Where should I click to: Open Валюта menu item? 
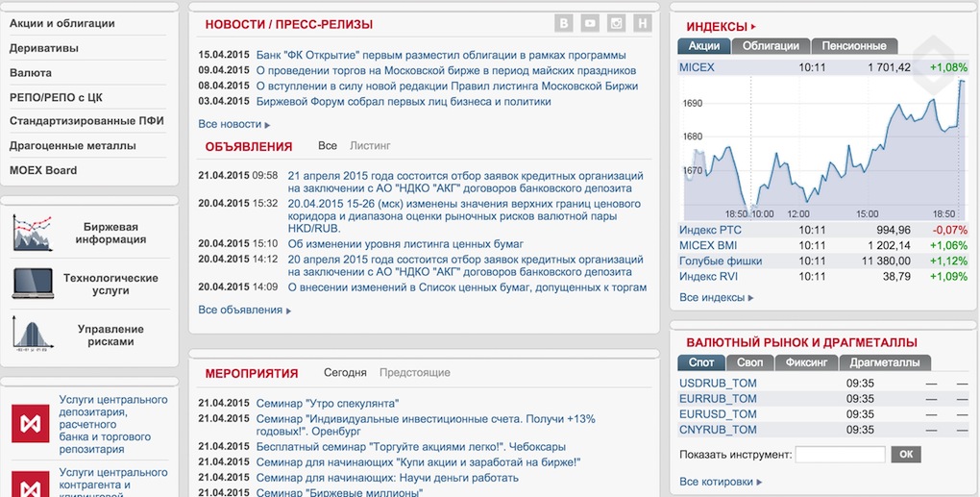pyautogui.click(x=31, y=72)
